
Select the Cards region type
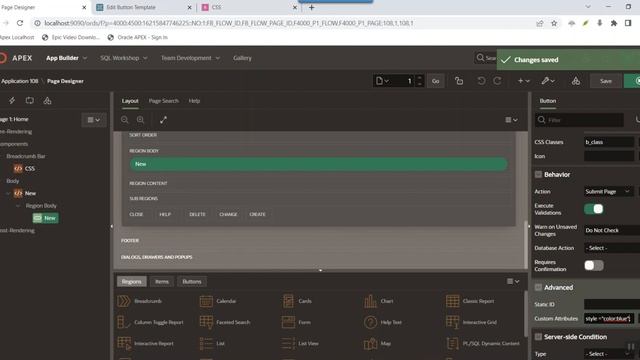[297, 301]
